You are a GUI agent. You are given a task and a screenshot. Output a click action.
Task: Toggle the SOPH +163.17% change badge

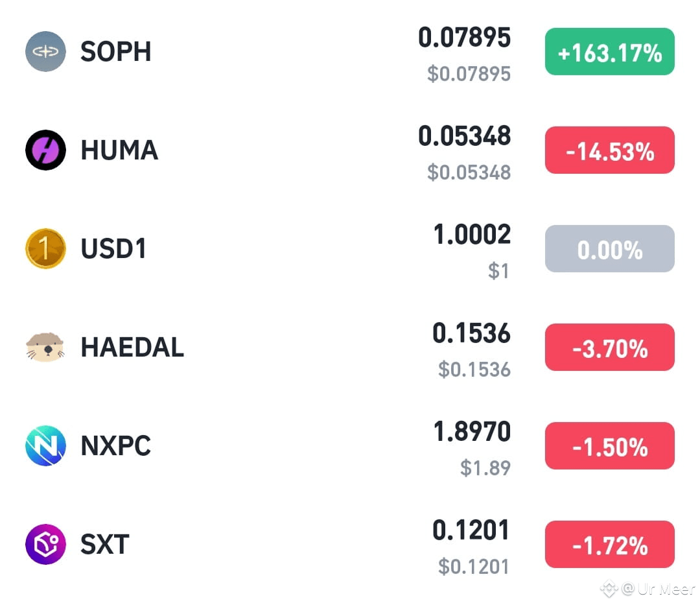[609, 51]
